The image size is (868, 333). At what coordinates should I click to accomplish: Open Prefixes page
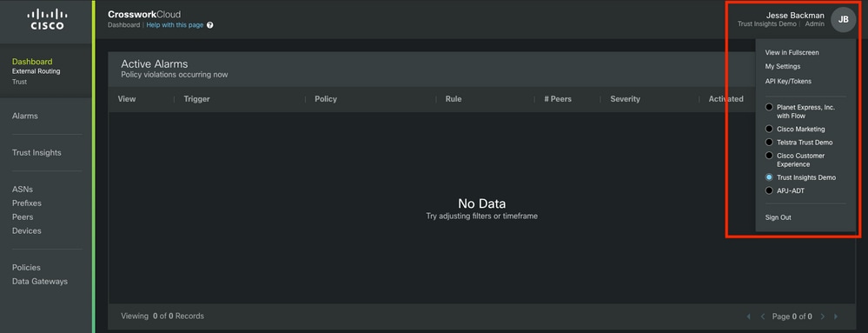click(27, 203)
